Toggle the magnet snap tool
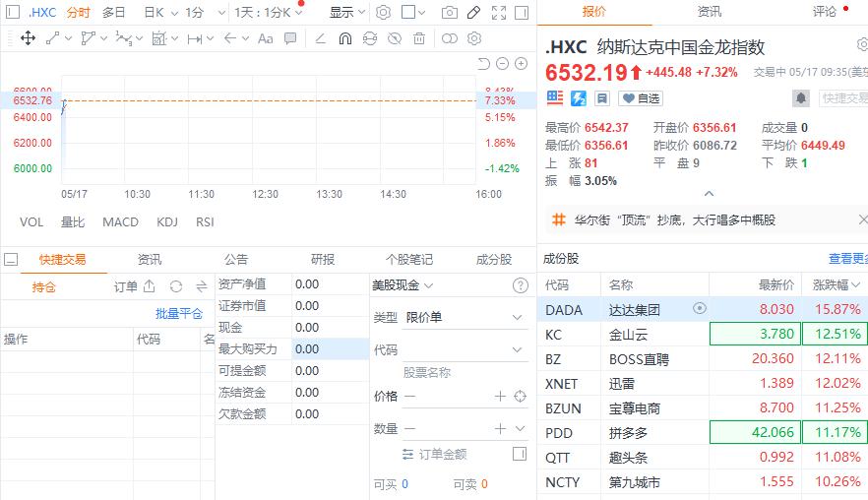Image resolution: width=868 pixels, height=500 pixels. point(344,38)
